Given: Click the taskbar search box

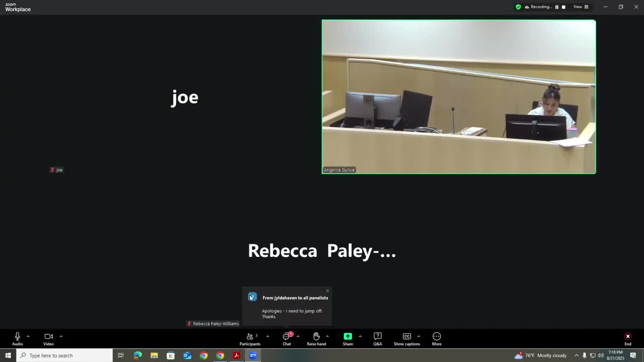Looking at the screenshot, I should pos(64,355).
